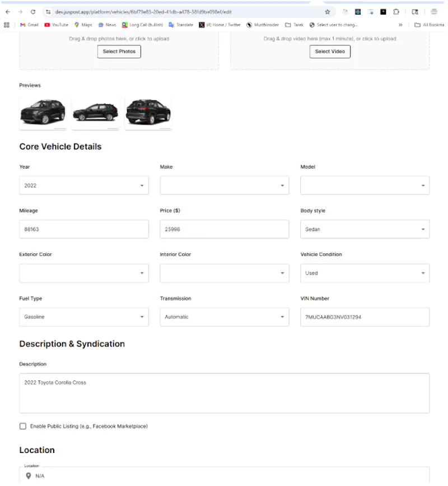Click the video drag and drop upload text
The height and width of the screenshot is (486, 448).
330,39
